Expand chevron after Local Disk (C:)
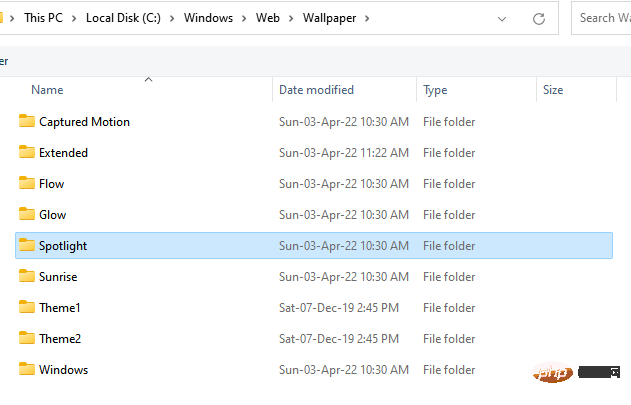This screenshot has width=631, height=405. pos(172,19)
